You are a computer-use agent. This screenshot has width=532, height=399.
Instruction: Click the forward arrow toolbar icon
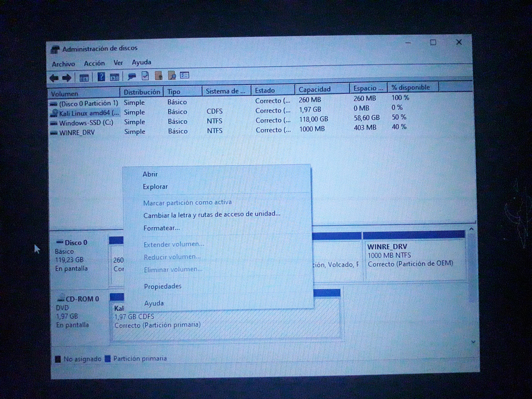67,78
